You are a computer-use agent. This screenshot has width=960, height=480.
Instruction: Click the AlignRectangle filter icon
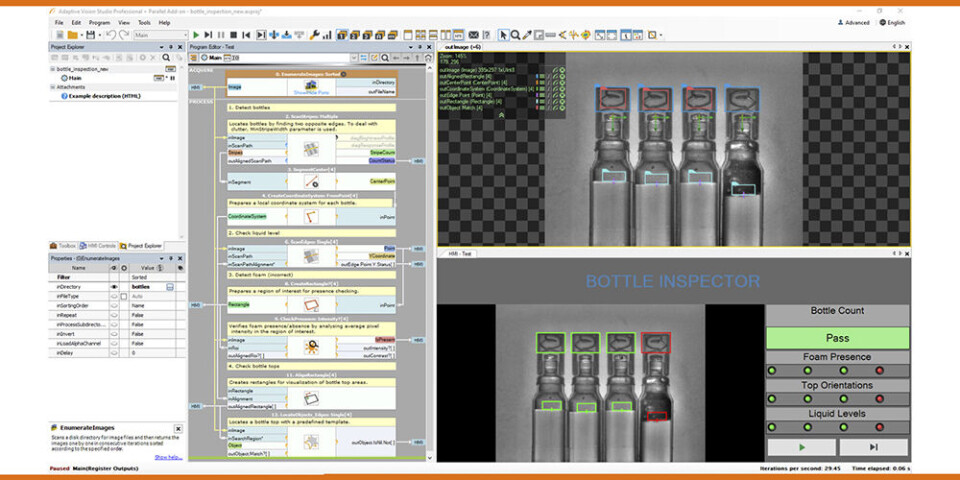(x=311, y=398)
